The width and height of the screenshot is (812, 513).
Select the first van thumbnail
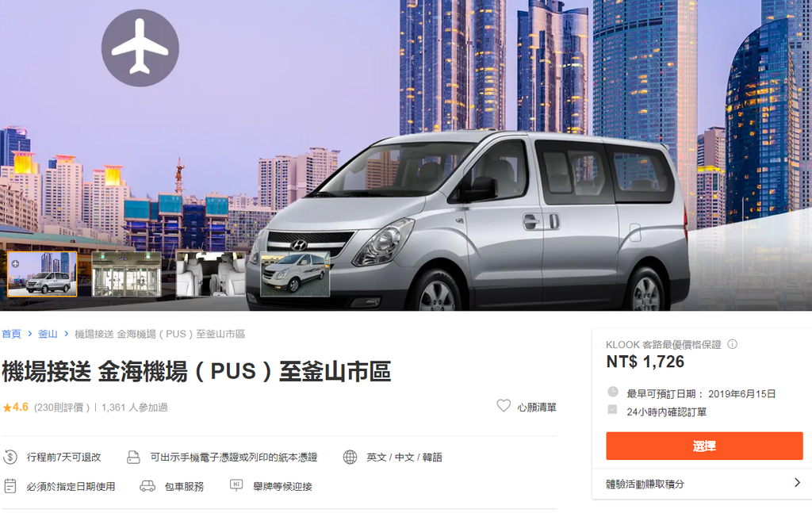(x=43, y=274)
